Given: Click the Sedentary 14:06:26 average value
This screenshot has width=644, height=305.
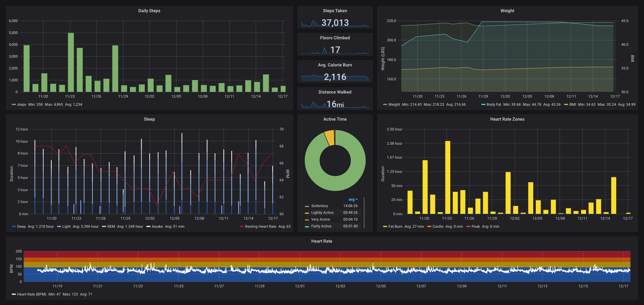Looking at the screenshot, I should [x=350, y=206].
